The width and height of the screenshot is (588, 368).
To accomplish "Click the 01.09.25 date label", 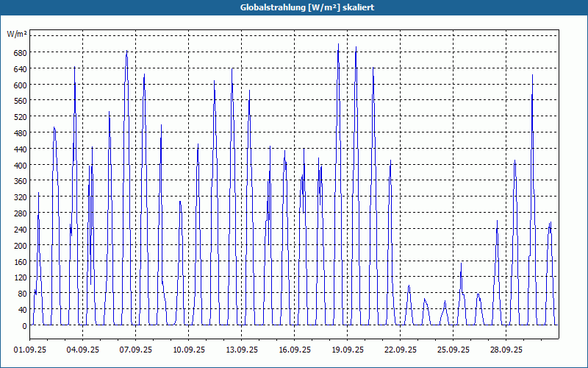I will point(30,350).
